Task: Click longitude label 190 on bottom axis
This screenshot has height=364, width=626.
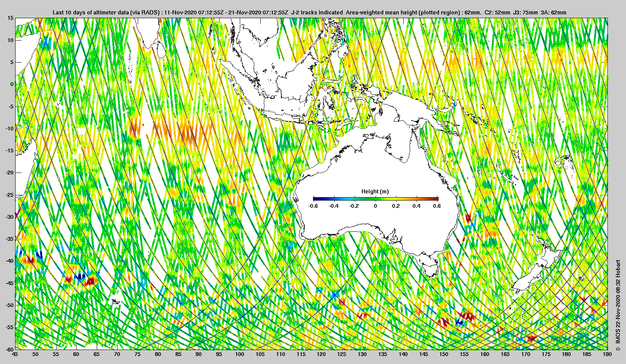Action: point(607,354)
